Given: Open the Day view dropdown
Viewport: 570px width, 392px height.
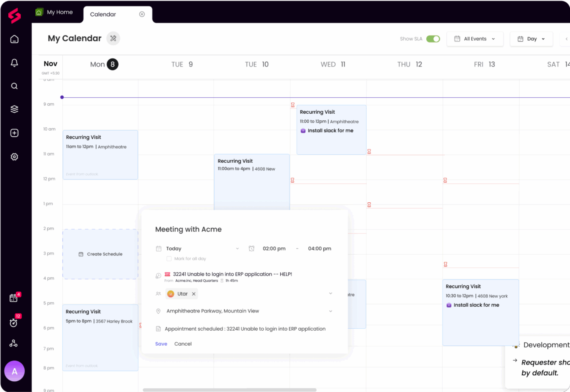Looking at the screenshot, I should point(531,39).
